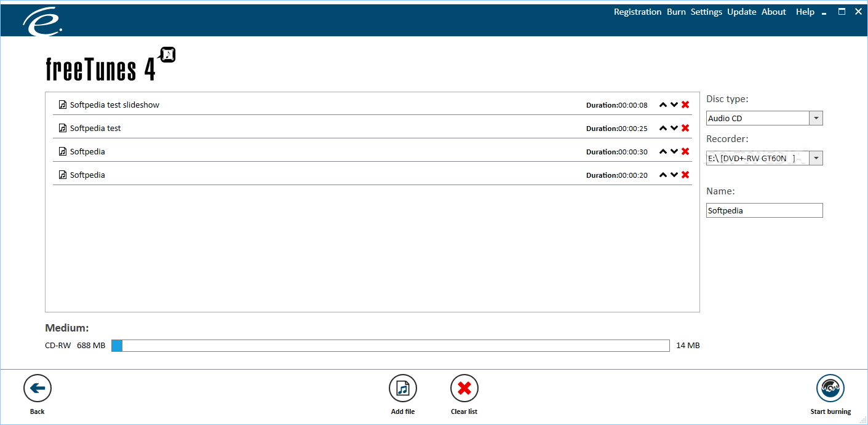Click the freeTunes 4 logo

click(x=111, y=65)
